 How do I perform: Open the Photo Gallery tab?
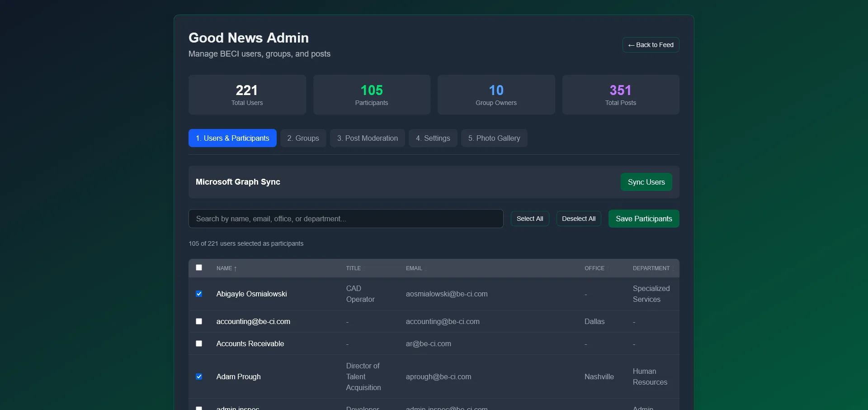[494, 138]
